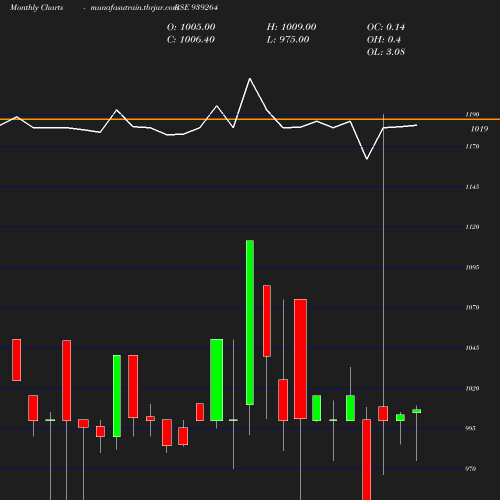The width and height of the screenshot is (500, 500).
Task: Select the 970 price axis label
Action: coord(470,469)
